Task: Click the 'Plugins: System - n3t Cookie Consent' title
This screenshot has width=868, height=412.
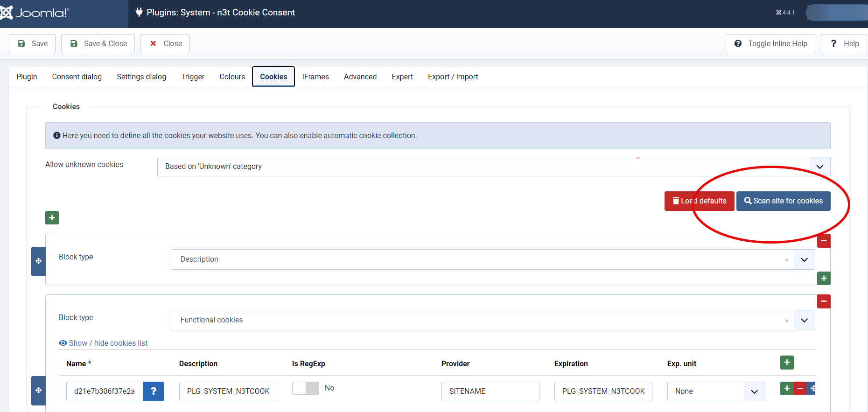Action: [221, 13]
